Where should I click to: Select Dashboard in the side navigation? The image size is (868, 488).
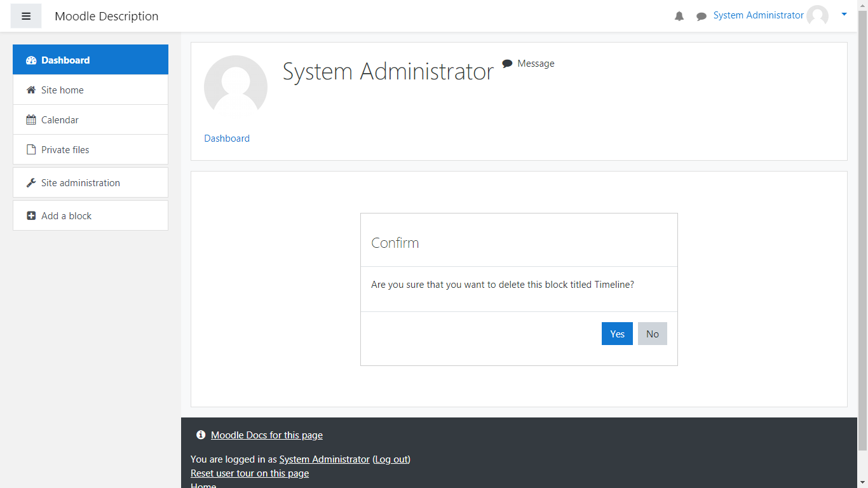(x=90, y=60)
